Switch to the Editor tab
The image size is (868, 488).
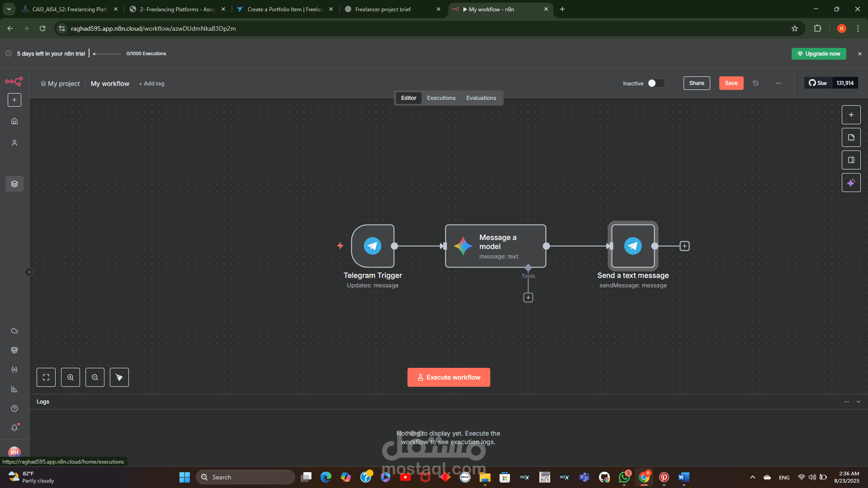click(409, 98)
